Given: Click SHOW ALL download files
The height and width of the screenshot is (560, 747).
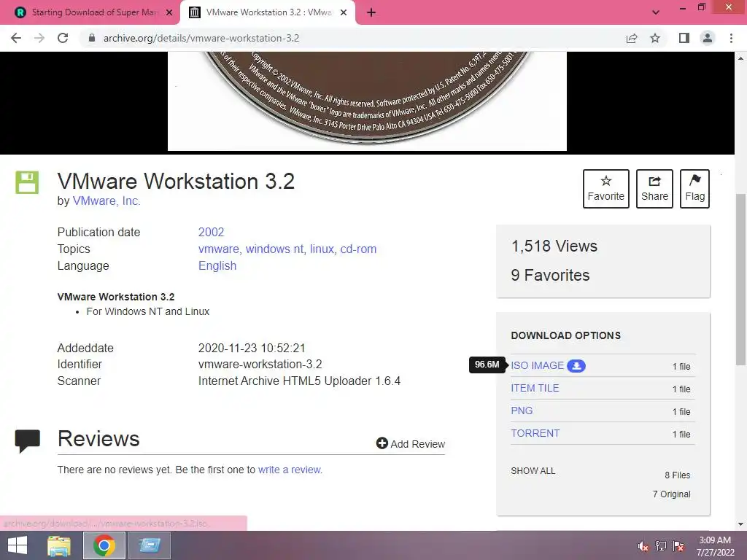Looking at the screenshot, I should tap(533, 471).
